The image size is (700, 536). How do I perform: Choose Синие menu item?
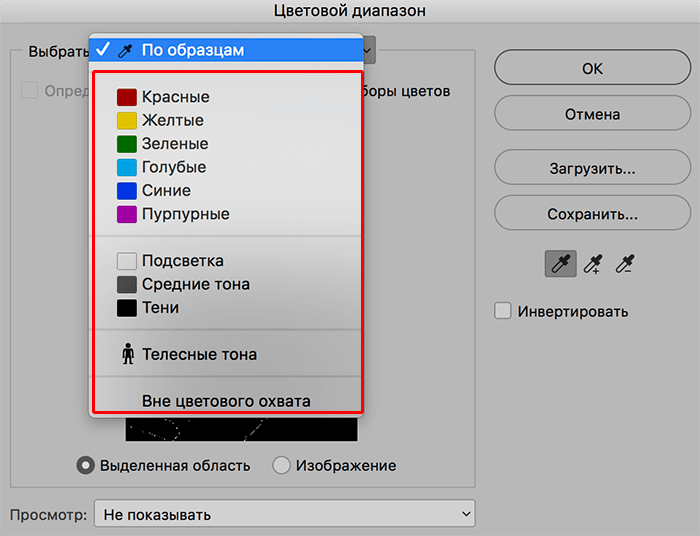click(x=226, y=191)
